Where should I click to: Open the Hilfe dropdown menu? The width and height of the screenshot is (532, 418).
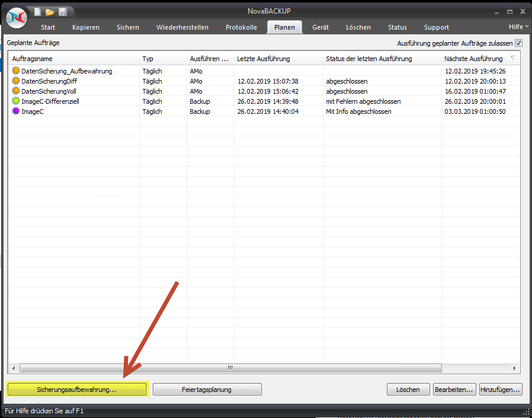tap(518, 27)
